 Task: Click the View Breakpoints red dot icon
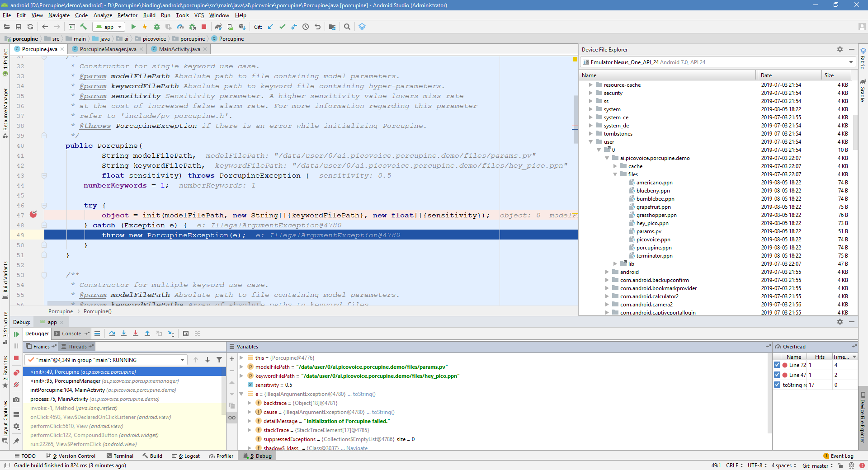coord(16,372)
